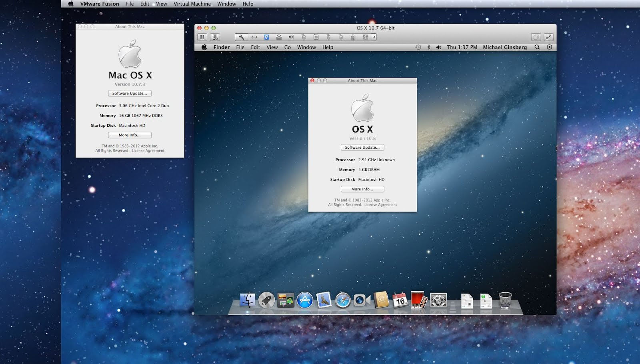Open Launchpad rocket icon in the Dock
640x364 pixels.
(x=266, y=300)
